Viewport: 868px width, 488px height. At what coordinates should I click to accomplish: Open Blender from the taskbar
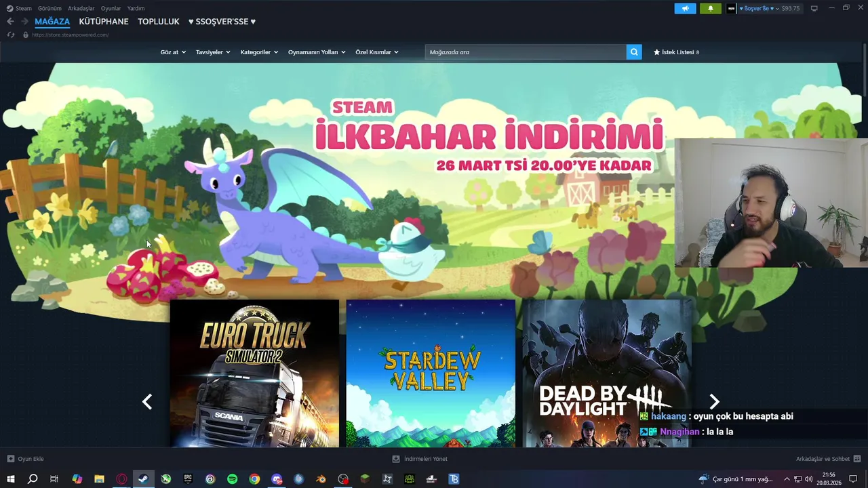321,479
